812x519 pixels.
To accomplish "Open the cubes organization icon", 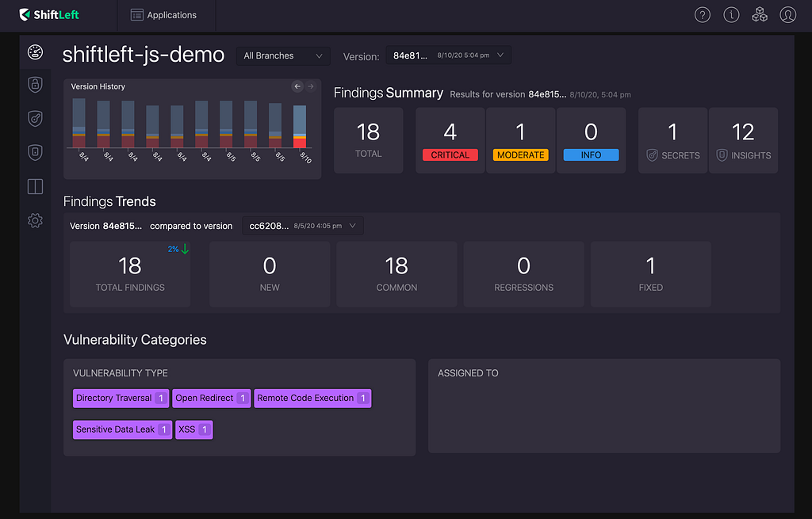I will coord(760,15).
